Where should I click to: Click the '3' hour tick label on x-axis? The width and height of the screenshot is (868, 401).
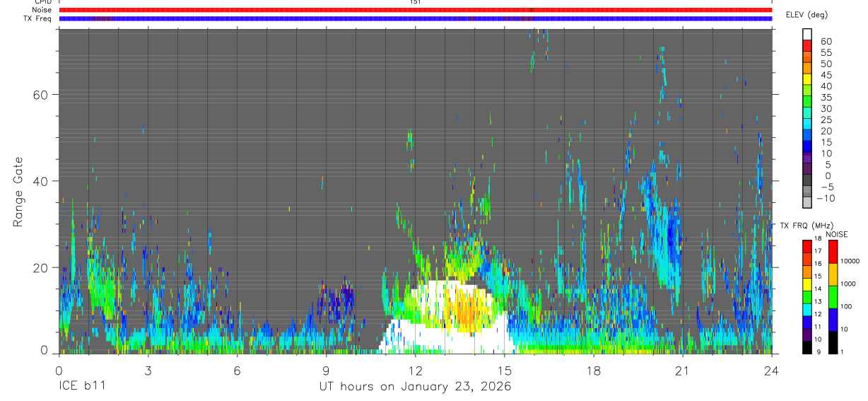tap(148, 371)
